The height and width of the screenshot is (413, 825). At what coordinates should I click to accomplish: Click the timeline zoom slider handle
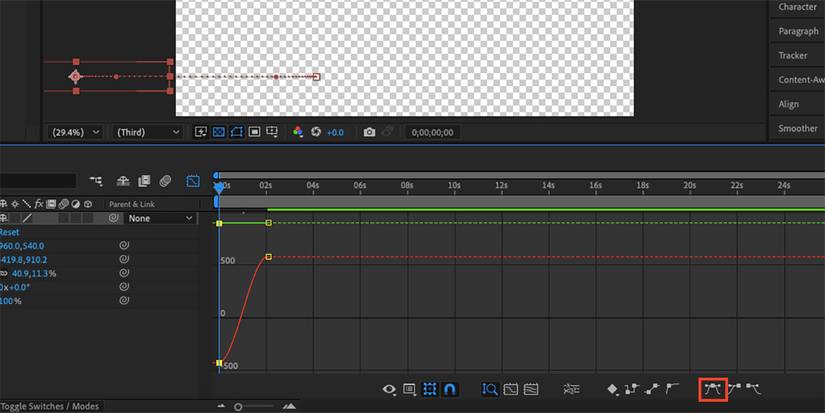[238, 407]
